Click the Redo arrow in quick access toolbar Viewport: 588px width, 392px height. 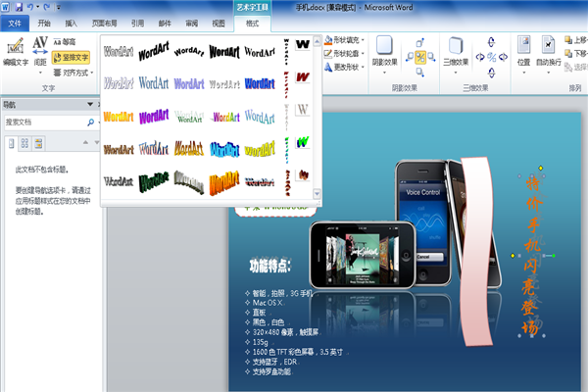47,7
